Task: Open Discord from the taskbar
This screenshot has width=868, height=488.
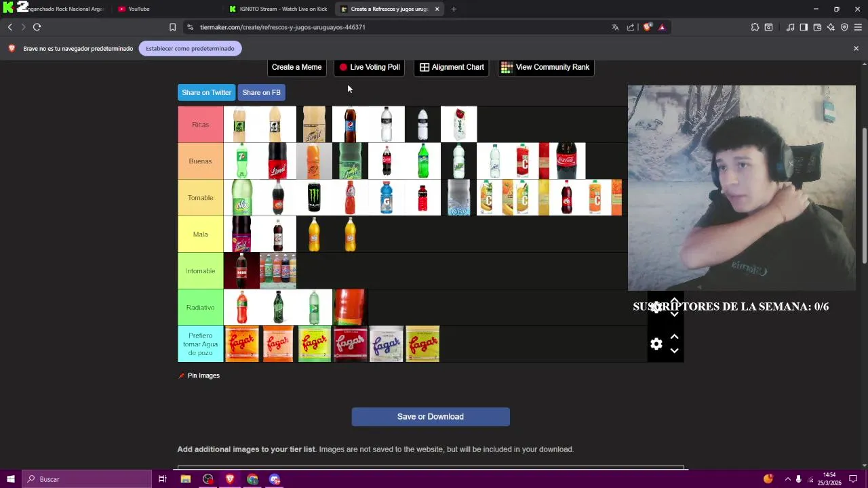Action: click(275, 479)
